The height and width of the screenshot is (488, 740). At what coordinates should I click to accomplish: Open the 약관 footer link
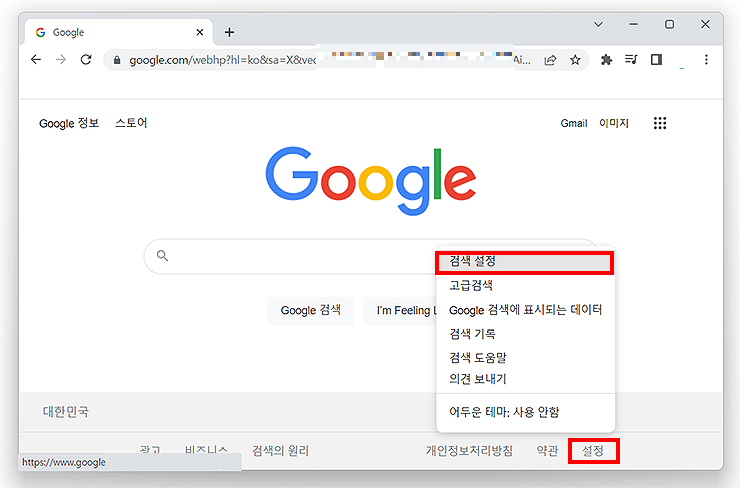[547, 451]
